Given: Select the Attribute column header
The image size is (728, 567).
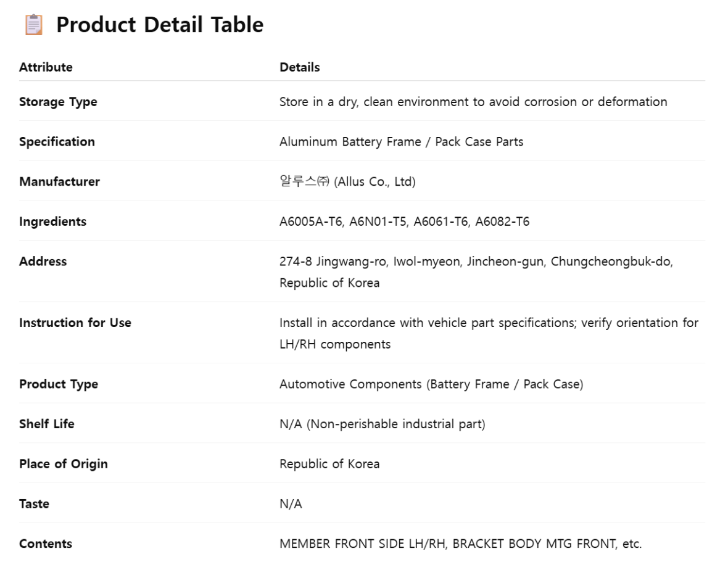Looking at the screenshot, I should (x=46, y=67).
